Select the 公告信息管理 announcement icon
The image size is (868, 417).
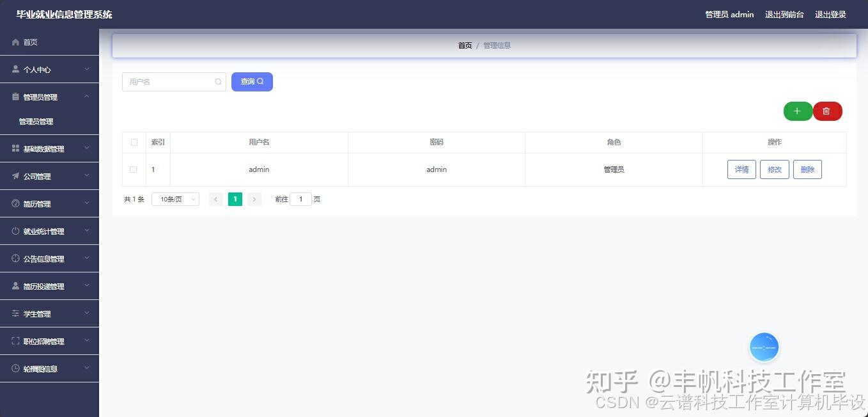click(x=15, y=258)
